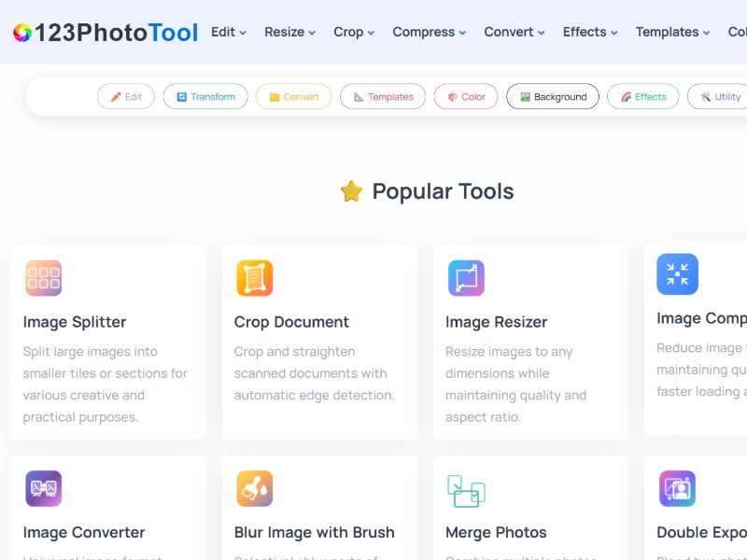Open the Image Resizer tool icon
747x560 pixels.
tap(466, 278)
